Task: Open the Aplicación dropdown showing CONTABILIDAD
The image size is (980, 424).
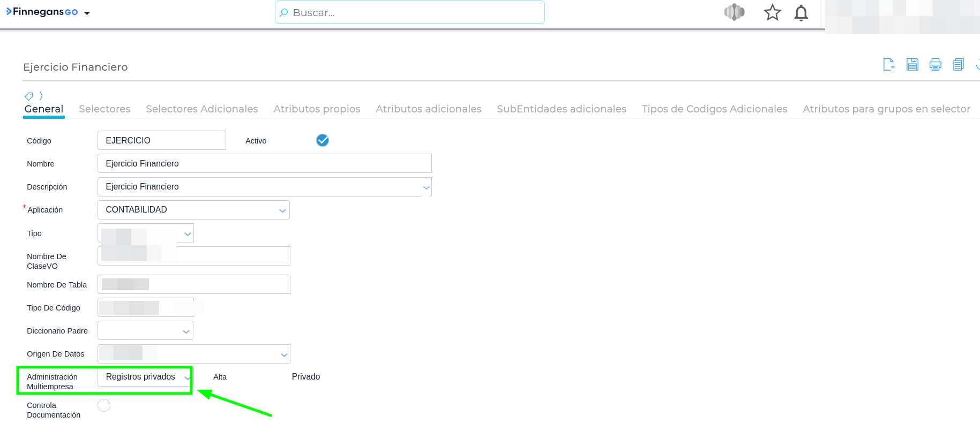Action: pos(193,210)
